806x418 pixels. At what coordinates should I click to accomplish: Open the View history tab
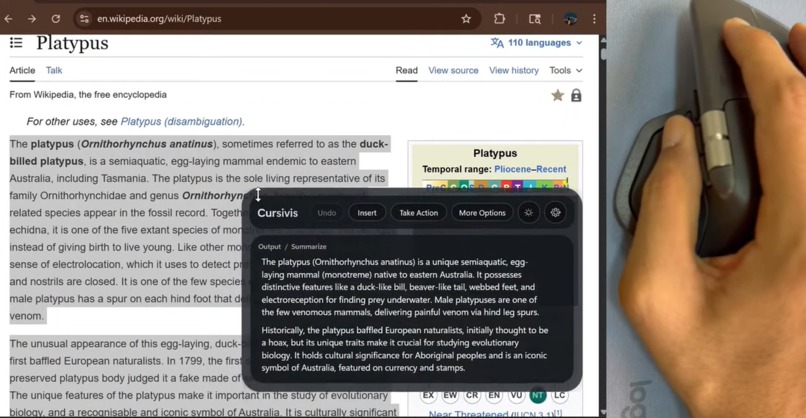[x=514, y=70]
